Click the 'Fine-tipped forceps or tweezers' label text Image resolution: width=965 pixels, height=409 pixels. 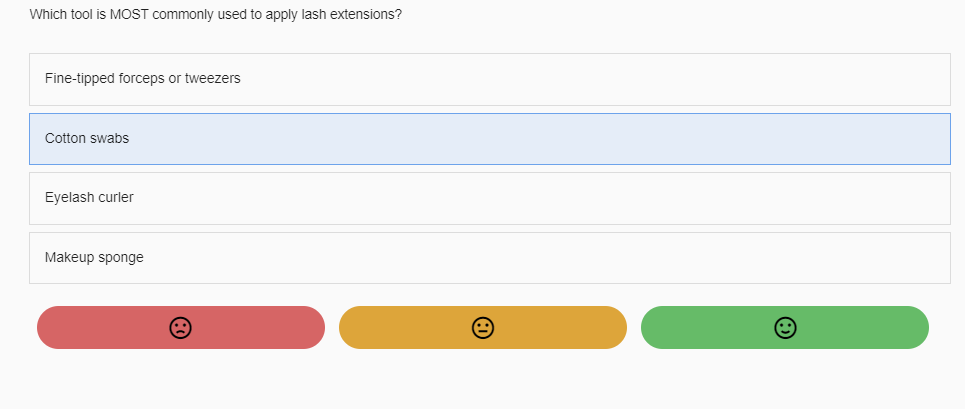point(142,78)
